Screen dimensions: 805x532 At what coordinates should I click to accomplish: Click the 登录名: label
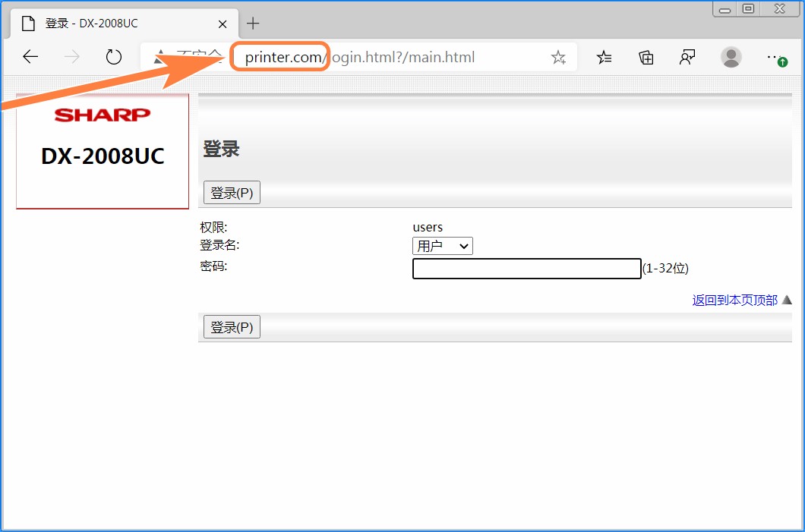(x=219, y=245)
